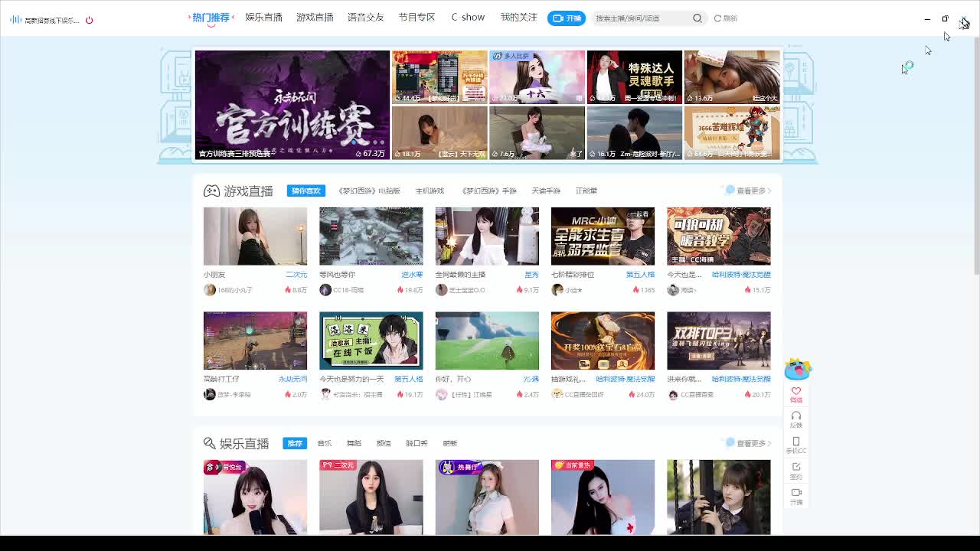Open the 你好，开心 stream thumbnail

(487, 341)
